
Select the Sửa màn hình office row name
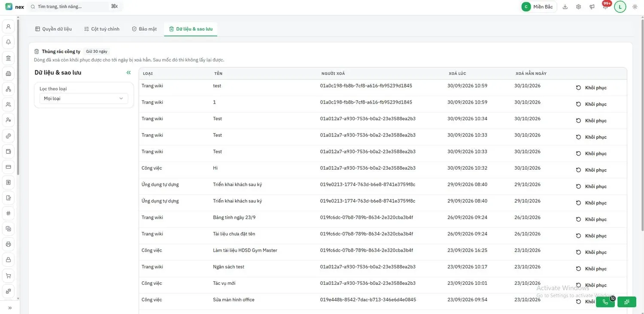coord(234,299)
